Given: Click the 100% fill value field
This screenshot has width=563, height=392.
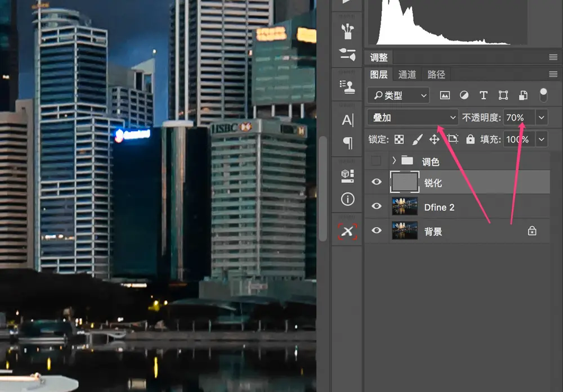Looking at the screenshot, I should [519, 139].
